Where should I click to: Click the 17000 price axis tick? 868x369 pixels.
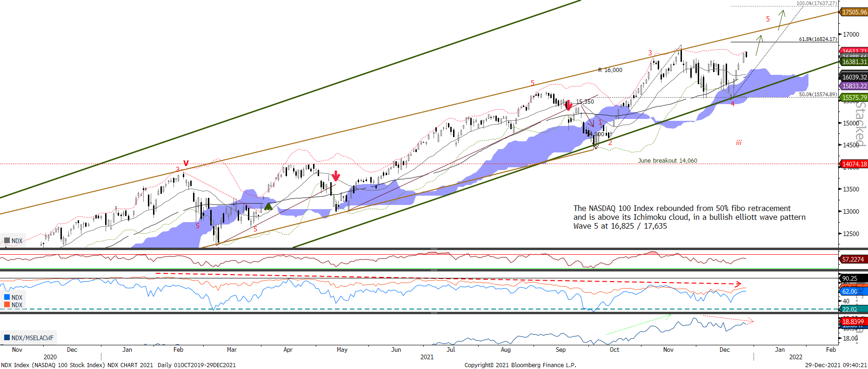coord(851,34)
